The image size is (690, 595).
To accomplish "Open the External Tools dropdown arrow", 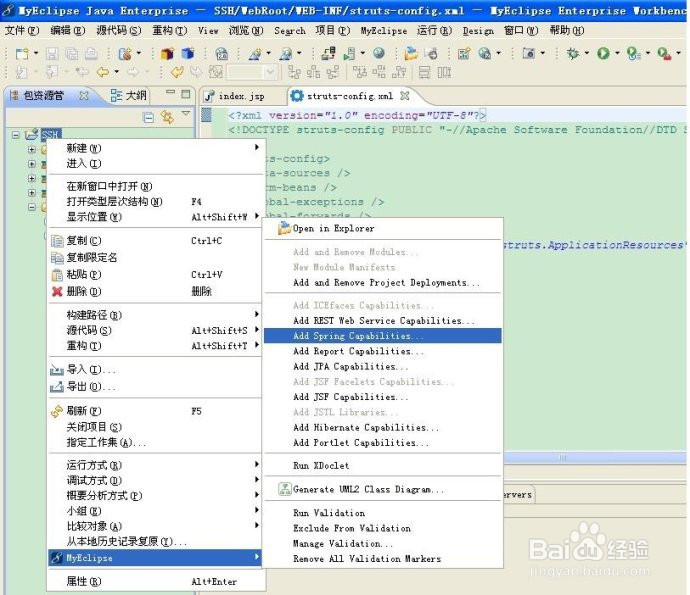I will (679, 53).
